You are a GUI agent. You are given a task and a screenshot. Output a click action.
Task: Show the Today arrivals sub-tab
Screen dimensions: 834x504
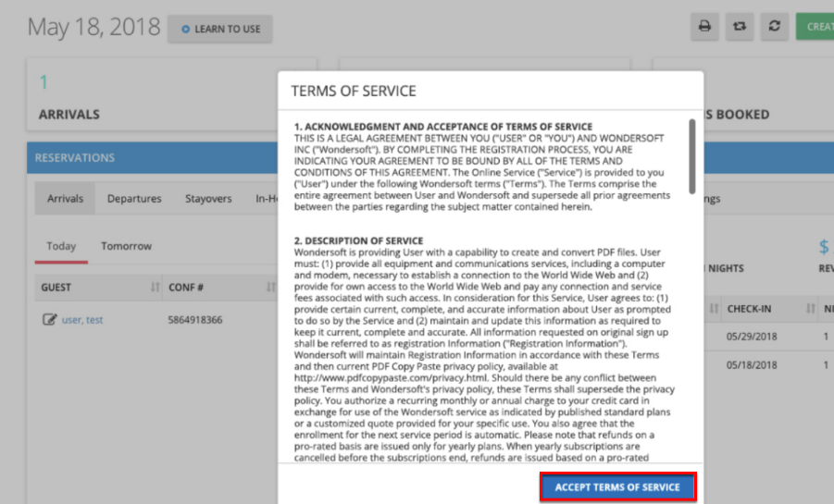tap(61, 246)
